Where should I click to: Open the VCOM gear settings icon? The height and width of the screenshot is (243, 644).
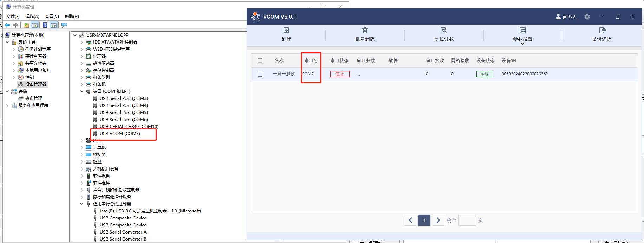pos(587,17)
